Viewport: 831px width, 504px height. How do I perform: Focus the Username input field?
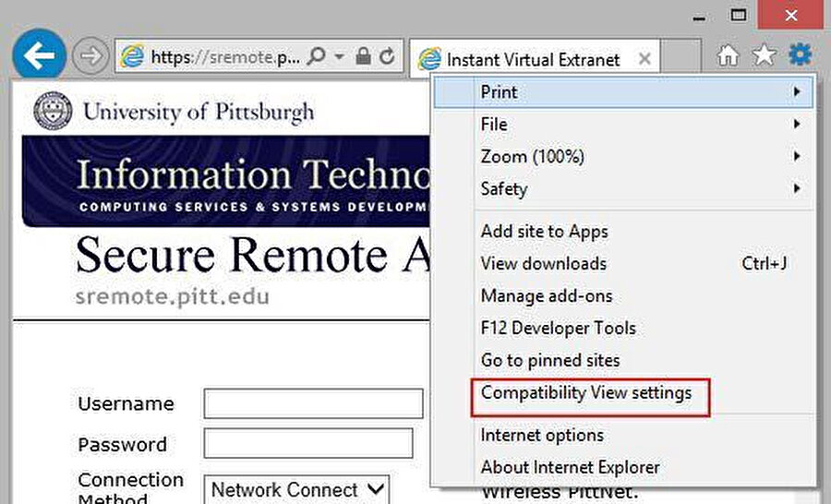coord(313,403)
